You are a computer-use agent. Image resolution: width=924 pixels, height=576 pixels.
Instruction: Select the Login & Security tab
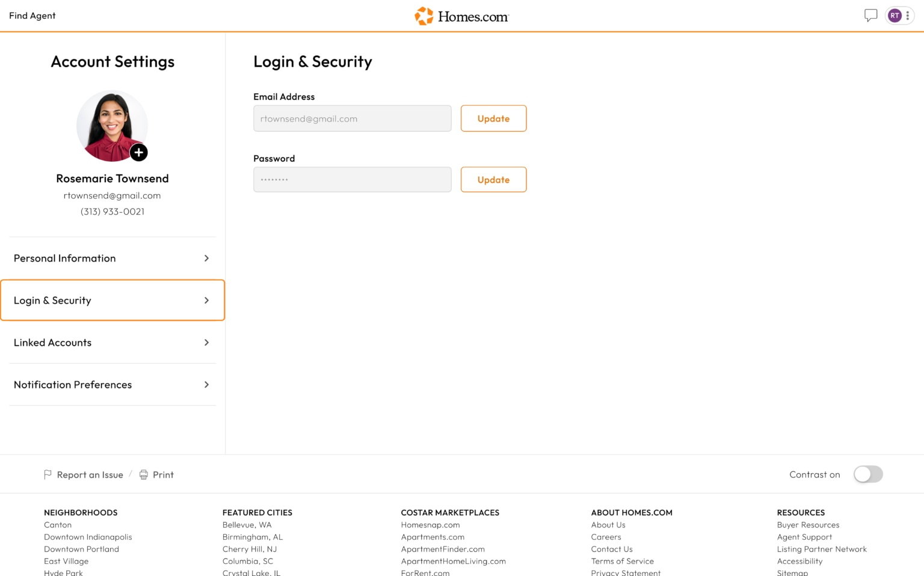(x=112, y=300)
